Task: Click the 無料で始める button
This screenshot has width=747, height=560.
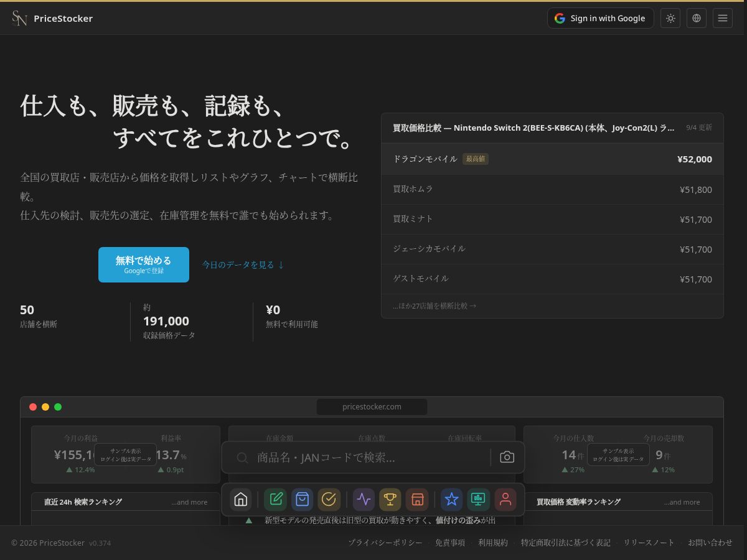Action: click(x=144, y=264)
